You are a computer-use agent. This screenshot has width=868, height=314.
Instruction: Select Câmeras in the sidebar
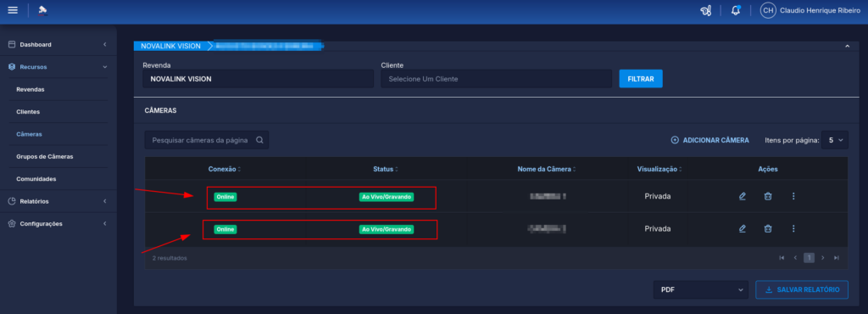tap(30, 134)
